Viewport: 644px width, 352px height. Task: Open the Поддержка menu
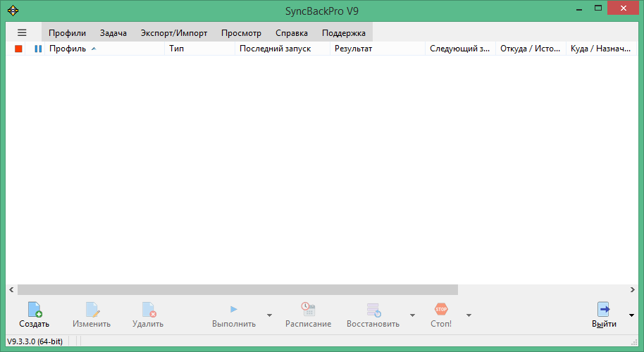click(343, 33)
